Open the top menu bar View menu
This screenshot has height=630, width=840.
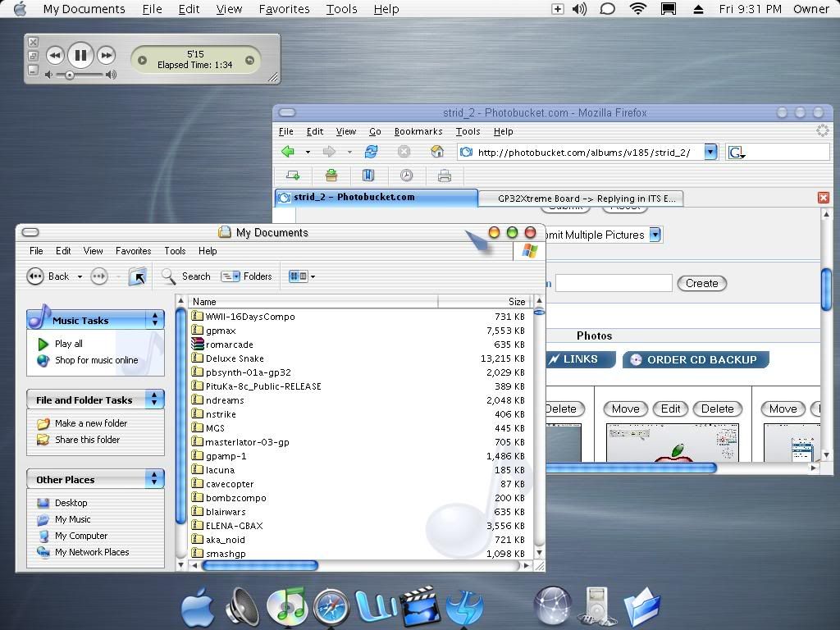(x=230, y=9)
